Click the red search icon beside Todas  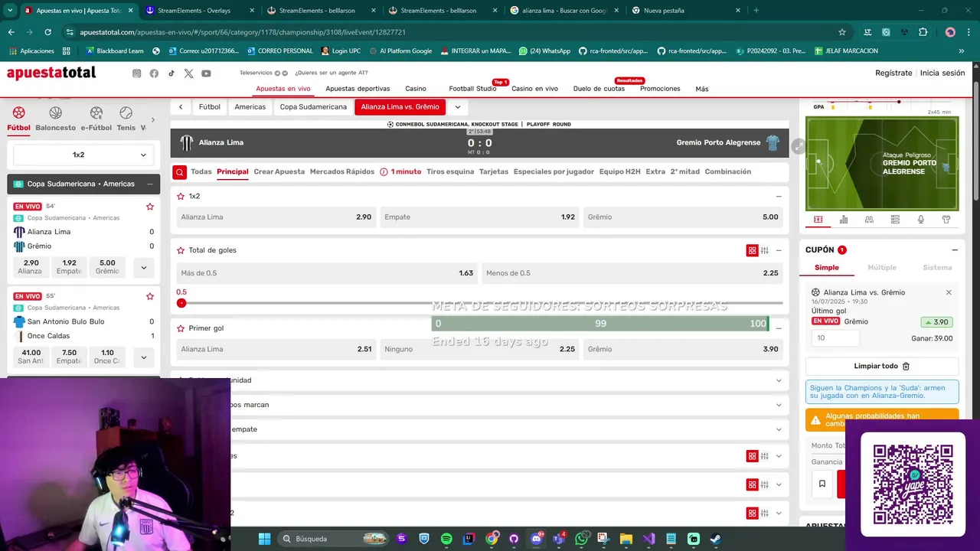tap(179, 172)
